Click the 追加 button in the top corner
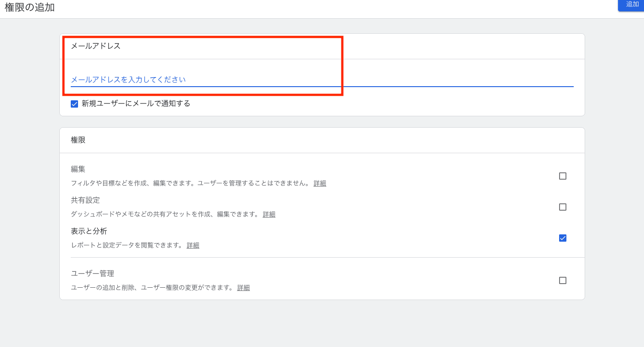Viewport: 644px width, 347px height. [x=632, y=5]
